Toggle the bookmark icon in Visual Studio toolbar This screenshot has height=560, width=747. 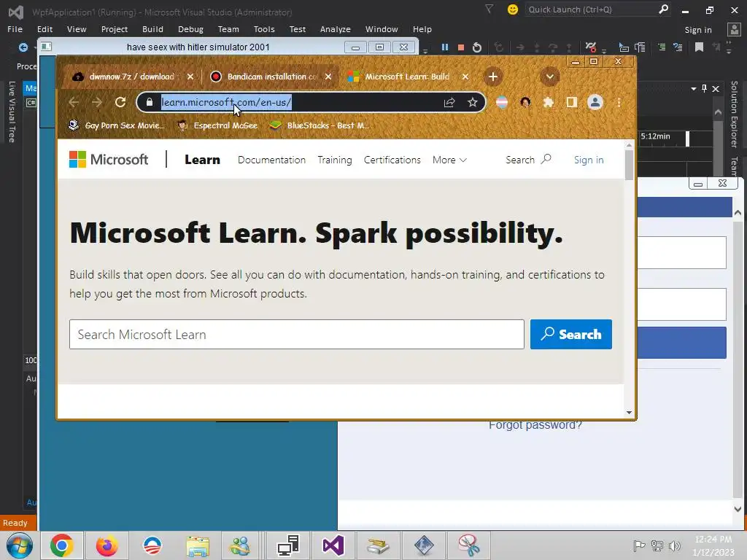(x=699, y=47)
